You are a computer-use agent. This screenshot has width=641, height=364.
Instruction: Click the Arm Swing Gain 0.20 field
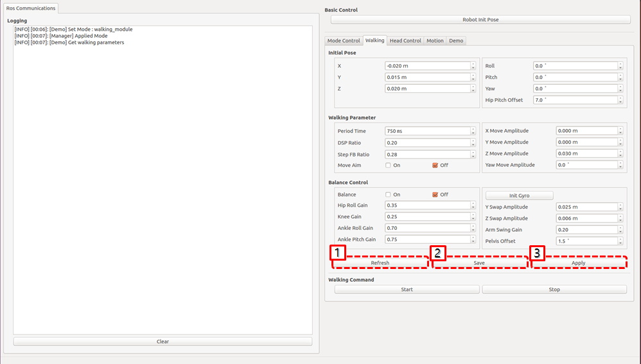point(586,230)
